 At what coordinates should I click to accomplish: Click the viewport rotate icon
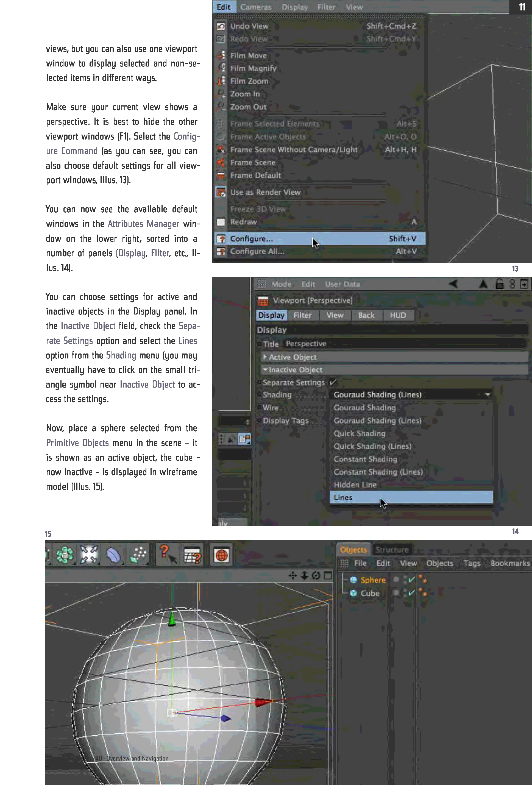click(316, 576)
